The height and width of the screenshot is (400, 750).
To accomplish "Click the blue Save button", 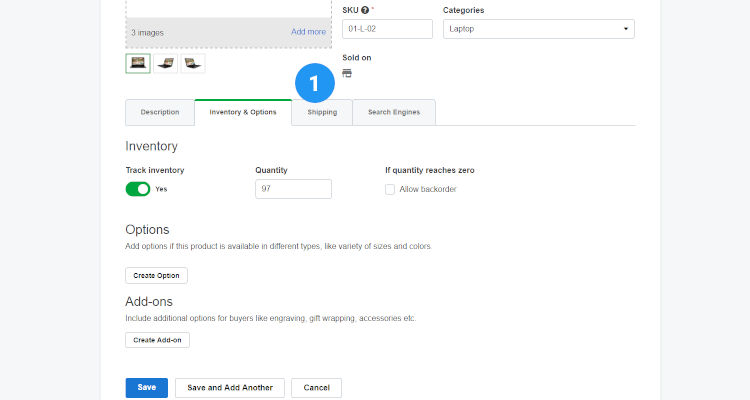I will (x=146, y=387).
